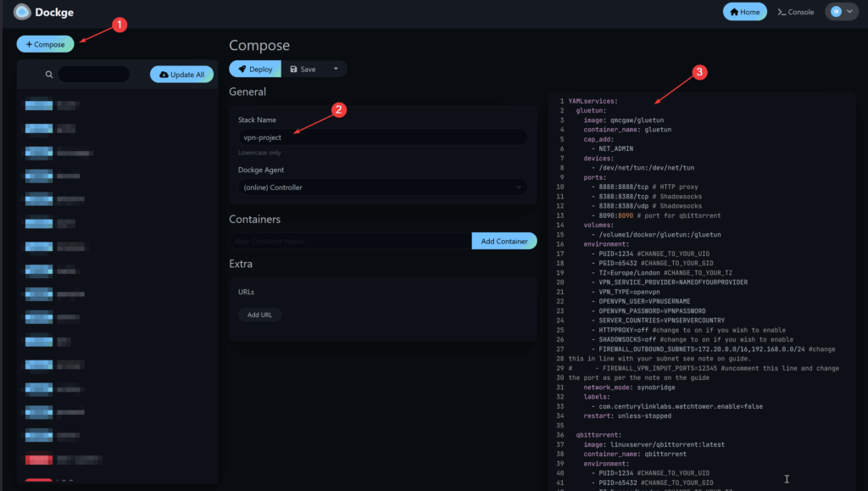Focus the New Container Name input
Viewport: 868px width, 491px height.
tap(350, 241)
